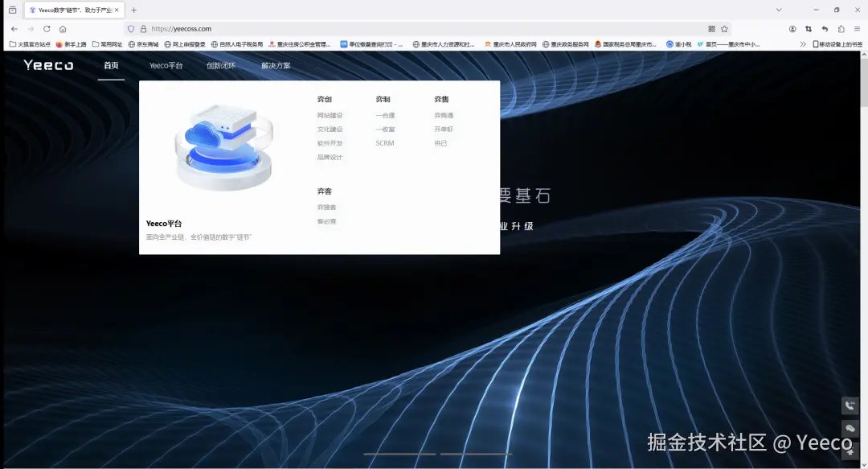Open the 网上申报登录 bookmark

click(184, 44)
